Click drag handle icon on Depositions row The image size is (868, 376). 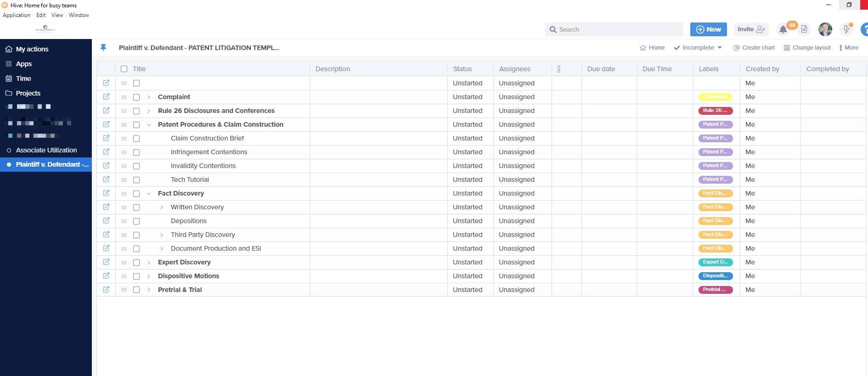tap(124, 221)
